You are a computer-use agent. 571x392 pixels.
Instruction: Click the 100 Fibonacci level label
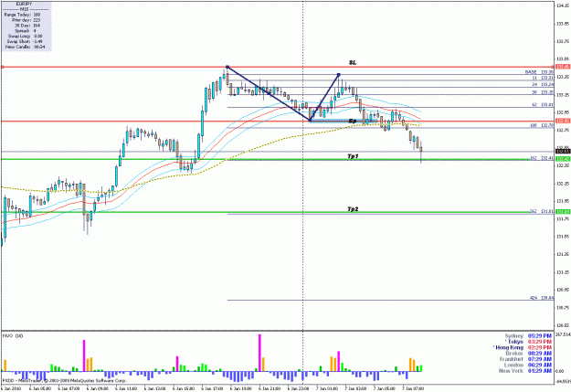[542, 125]
